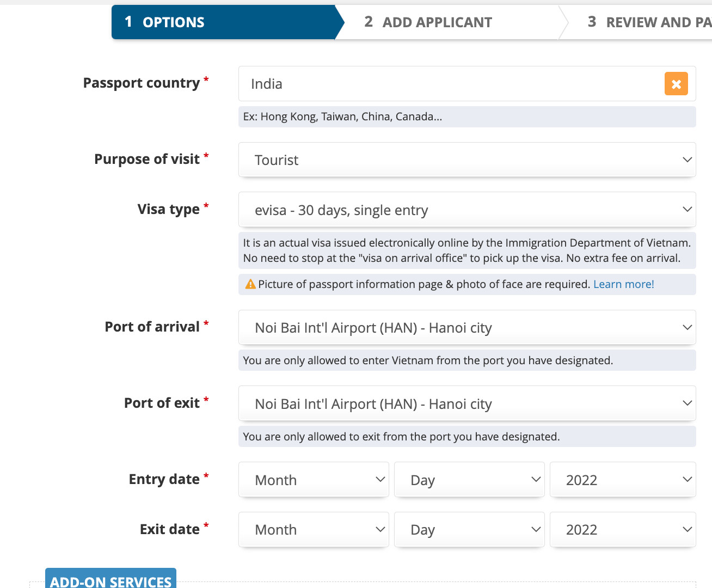Choose the Entry date Day dropdown
The width and height of the screenshot is (712, 588).
click(469, 480)
